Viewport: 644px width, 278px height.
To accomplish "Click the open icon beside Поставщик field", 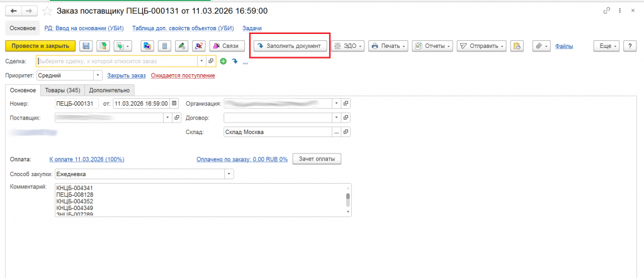I will 177,118.
